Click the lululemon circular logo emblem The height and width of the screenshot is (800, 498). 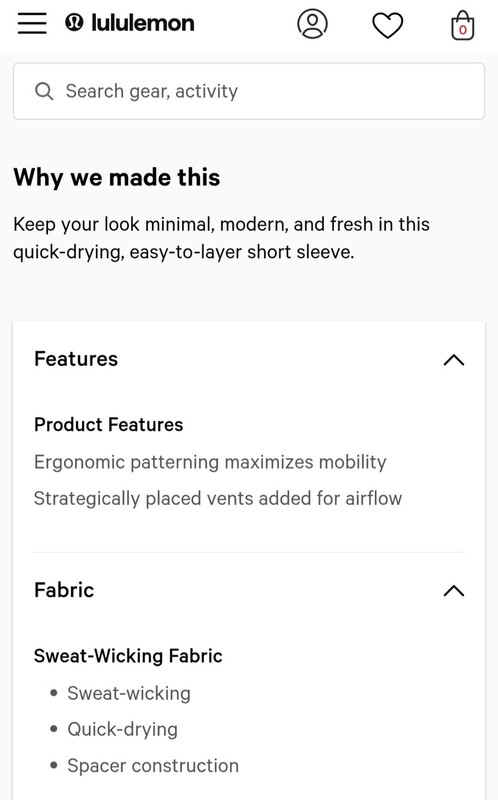coord(74,23)
